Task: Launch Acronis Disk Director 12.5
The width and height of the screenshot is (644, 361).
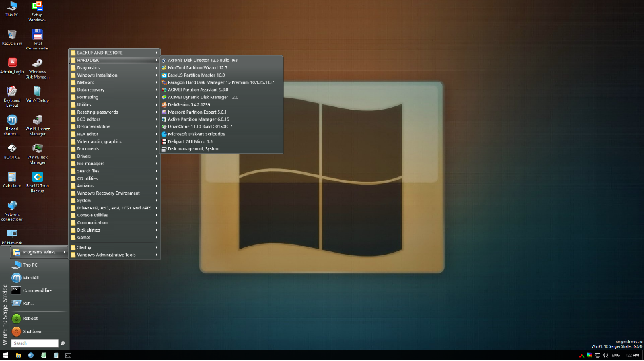Action: coord(202,60)
